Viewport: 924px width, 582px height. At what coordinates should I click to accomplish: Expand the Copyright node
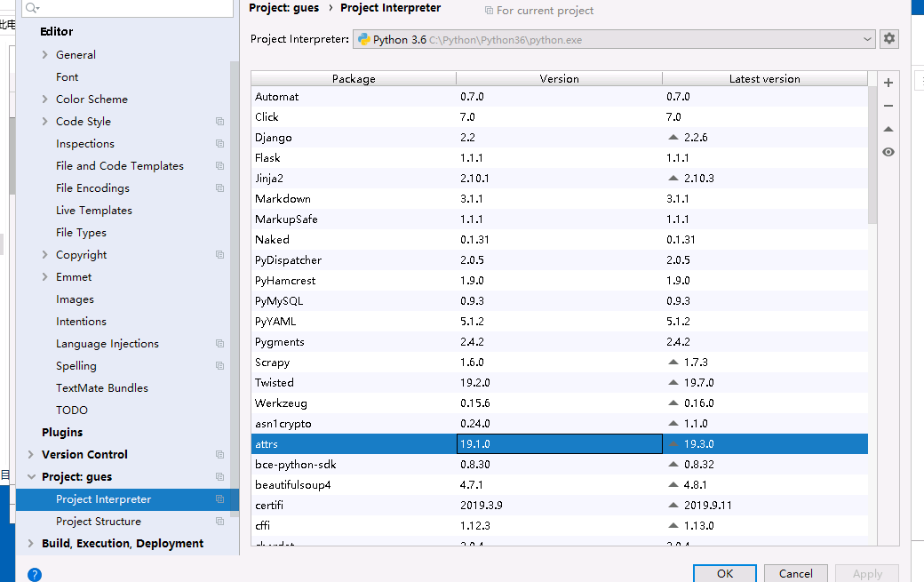pyautogui.click(x=44, y=254)
